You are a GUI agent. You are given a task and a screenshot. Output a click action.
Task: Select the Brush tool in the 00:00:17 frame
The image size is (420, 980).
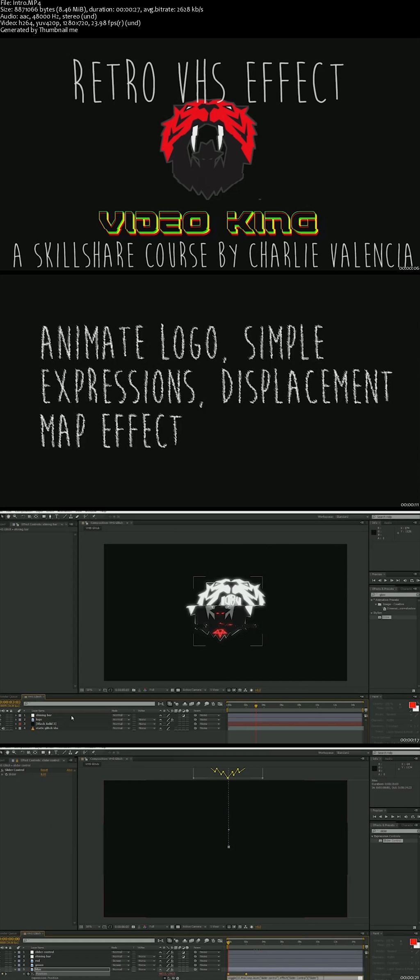pos(64,516)
